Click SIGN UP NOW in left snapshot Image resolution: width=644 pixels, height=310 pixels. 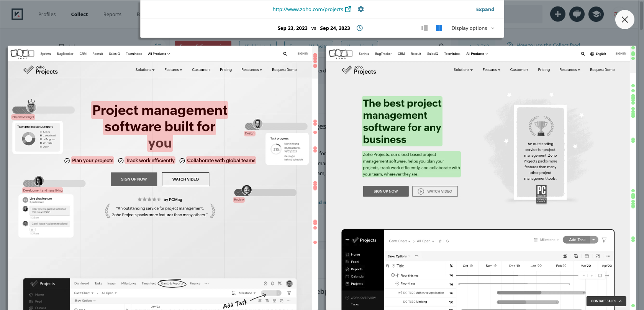tap(134, 179)
